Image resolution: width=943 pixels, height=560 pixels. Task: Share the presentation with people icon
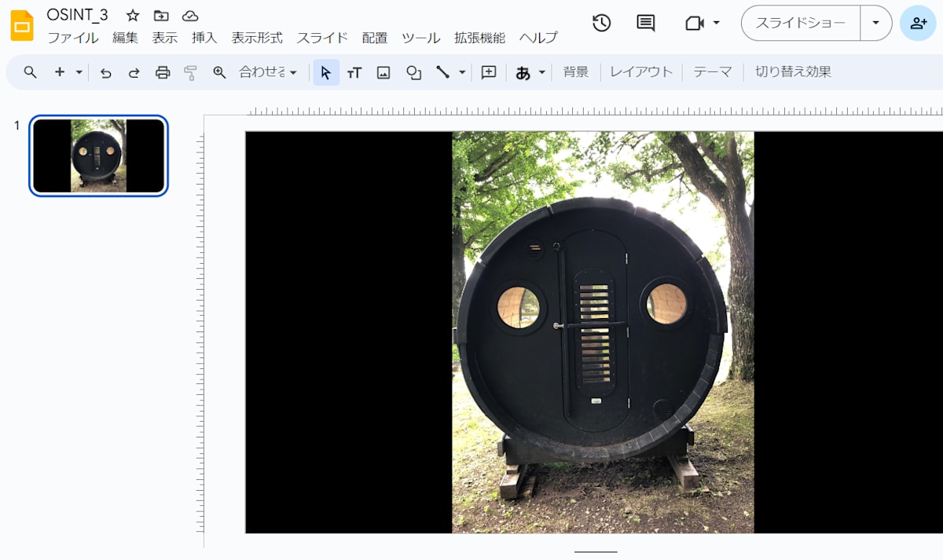(918, 23)
